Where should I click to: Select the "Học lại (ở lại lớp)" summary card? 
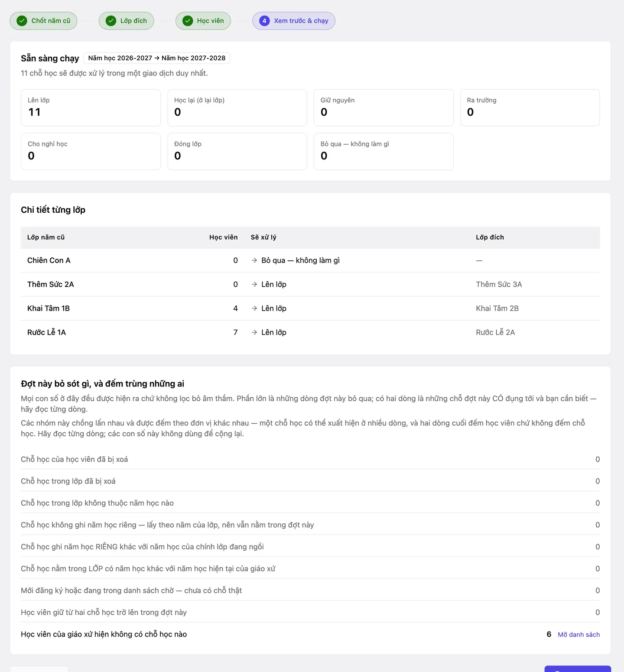[237, 108]
